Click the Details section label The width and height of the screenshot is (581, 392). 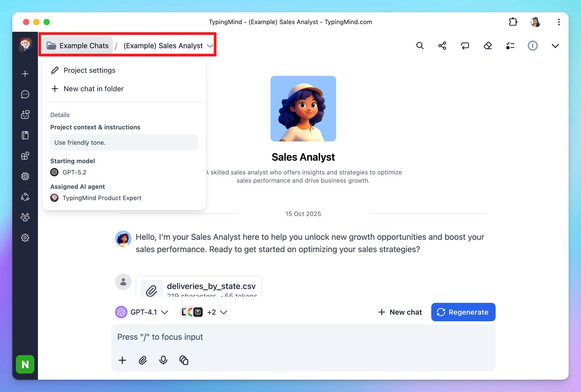click(x=60, y=115)
